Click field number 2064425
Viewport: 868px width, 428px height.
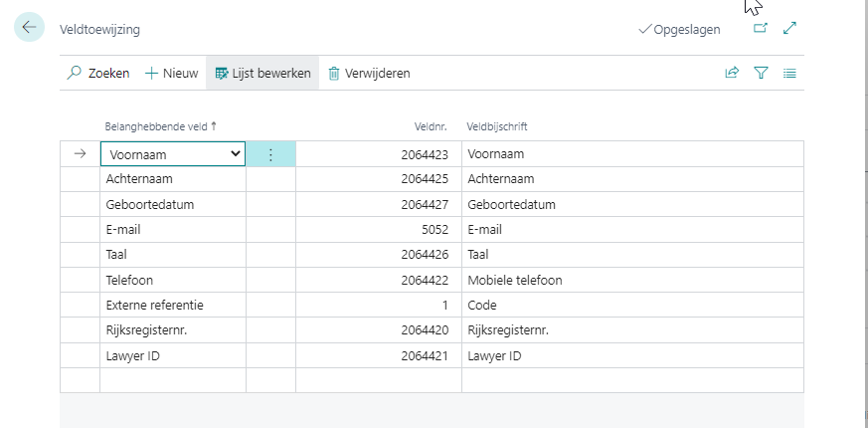(379, 179)
